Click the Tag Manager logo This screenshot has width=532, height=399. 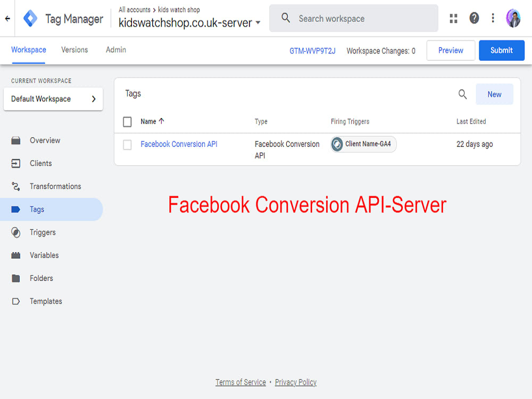pyautogui.click(x=30, y=18)
